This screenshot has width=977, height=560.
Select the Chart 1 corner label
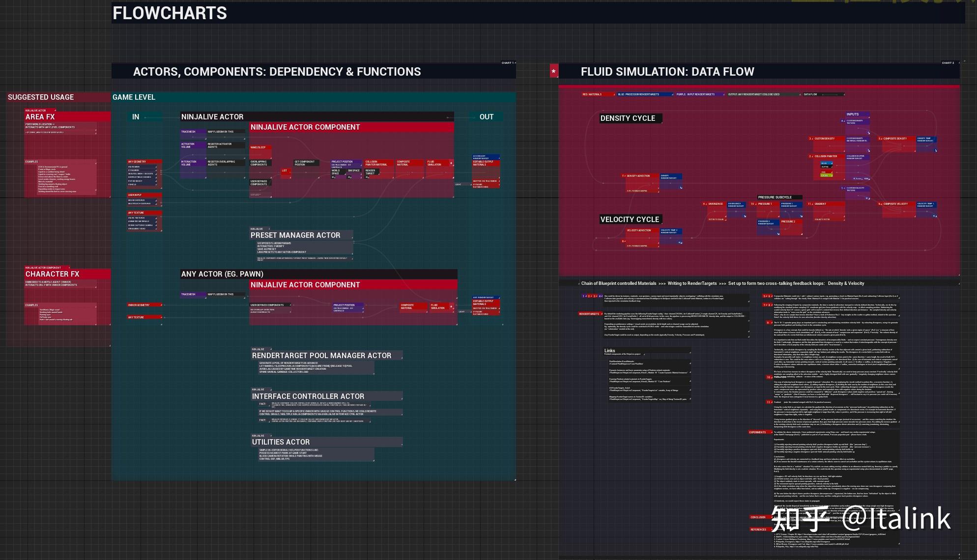pyautogui.click(x=508, y=63)
